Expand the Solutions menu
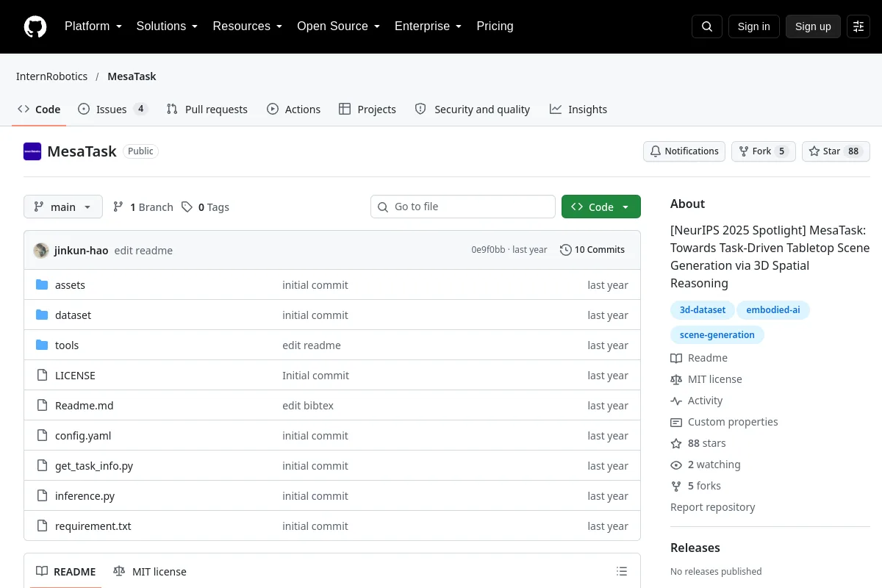 (167, 26)
